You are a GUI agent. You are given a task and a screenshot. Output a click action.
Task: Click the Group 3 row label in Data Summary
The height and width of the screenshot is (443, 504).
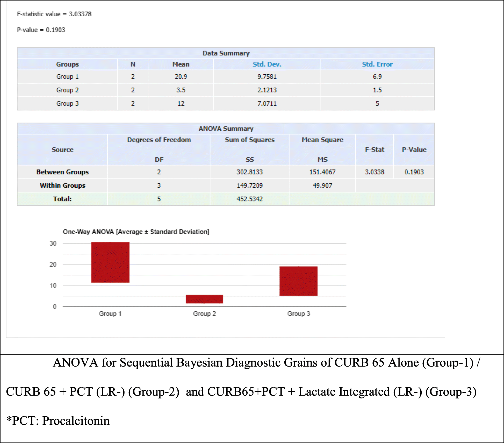coord(67,104)
